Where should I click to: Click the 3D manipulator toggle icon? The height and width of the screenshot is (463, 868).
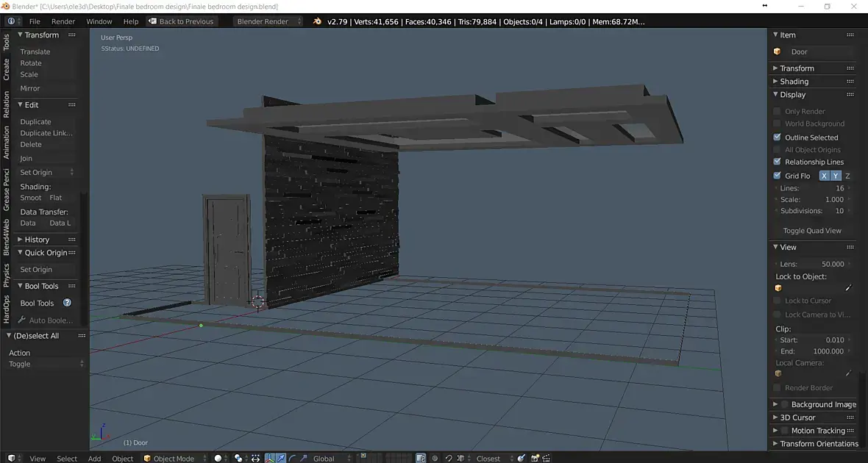269,458
